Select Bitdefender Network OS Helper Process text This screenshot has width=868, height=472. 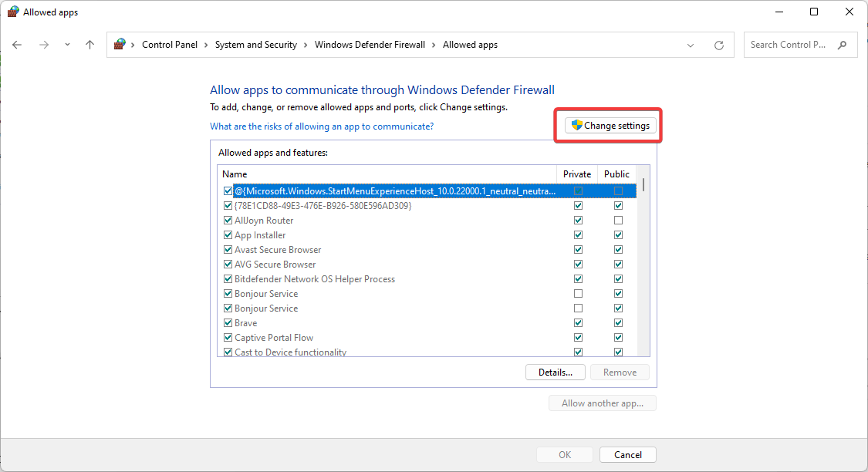coord(315,279)
